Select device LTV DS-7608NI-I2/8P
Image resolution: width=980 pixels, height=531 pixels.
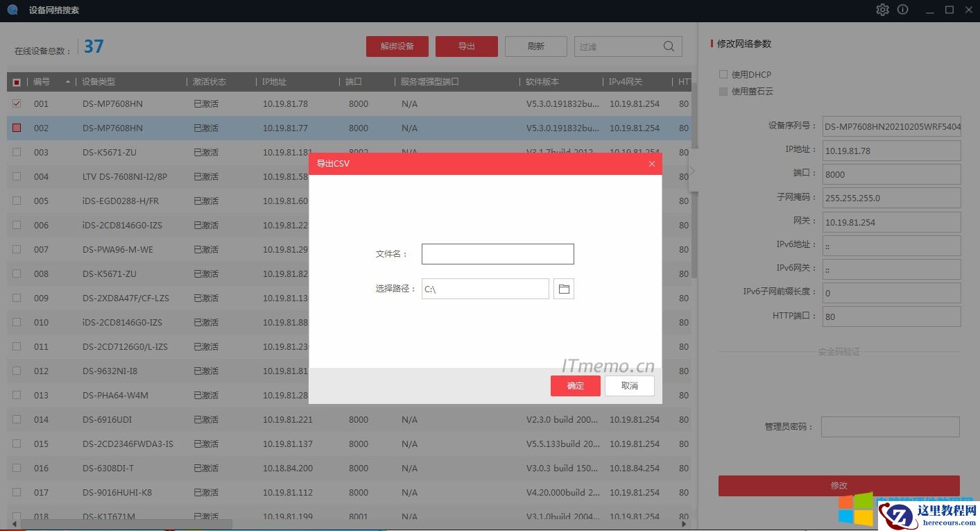click(x=125, y=176)
